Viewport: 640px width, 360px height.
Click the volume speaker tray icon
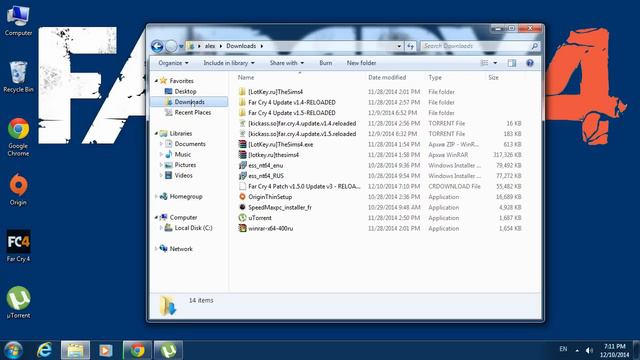click(589, 350)
